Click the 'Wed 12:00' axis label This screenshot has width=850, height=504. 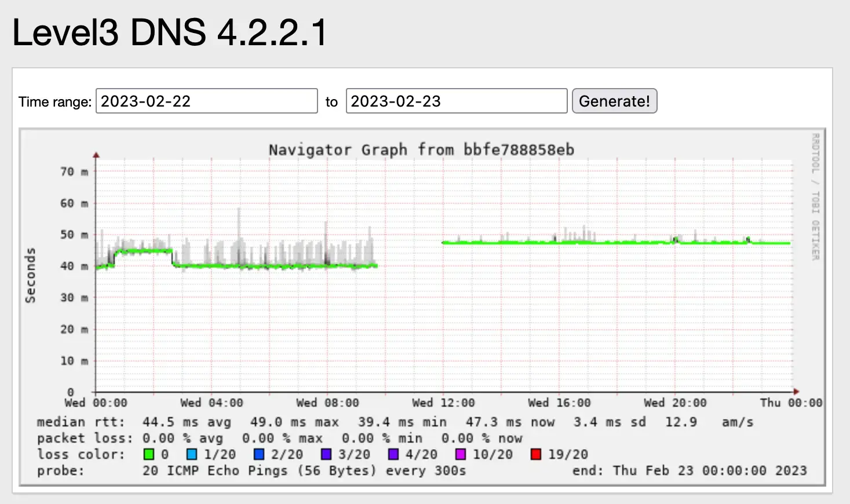coord(443,403)
